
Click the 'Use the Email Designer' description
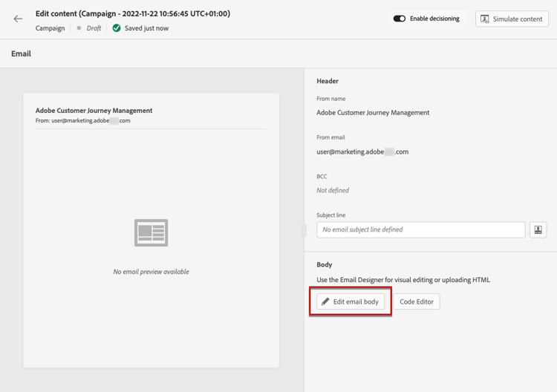tap(403, 280)
